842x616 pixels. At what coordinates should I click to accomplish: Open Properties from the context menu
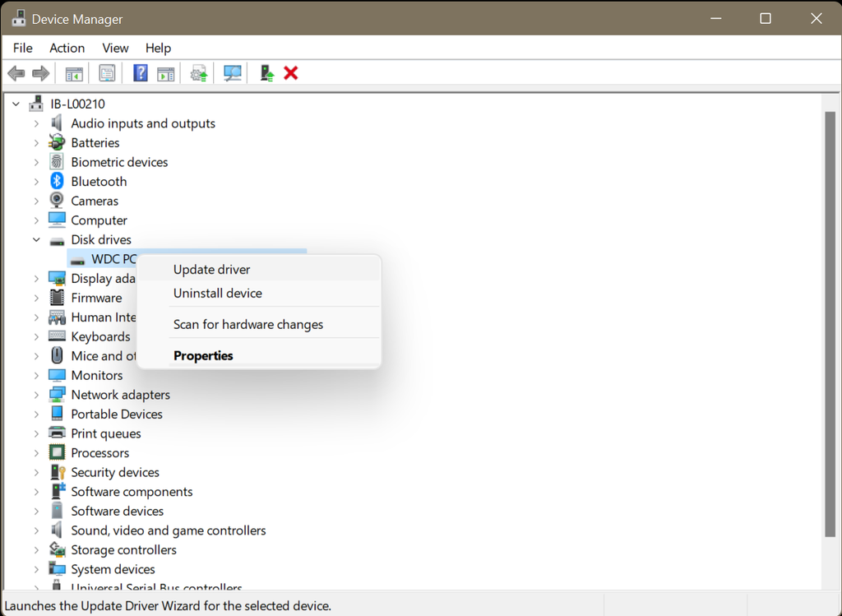[259, 355]
